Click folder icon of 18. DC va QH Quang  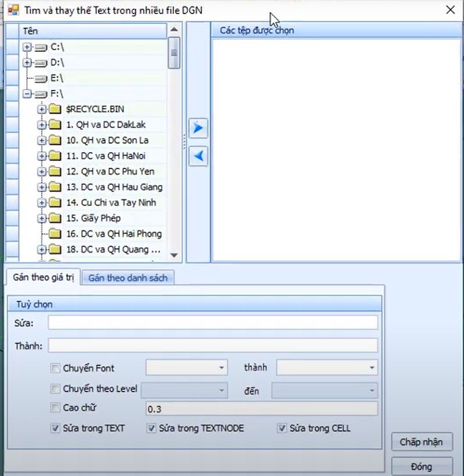(55, 249)
